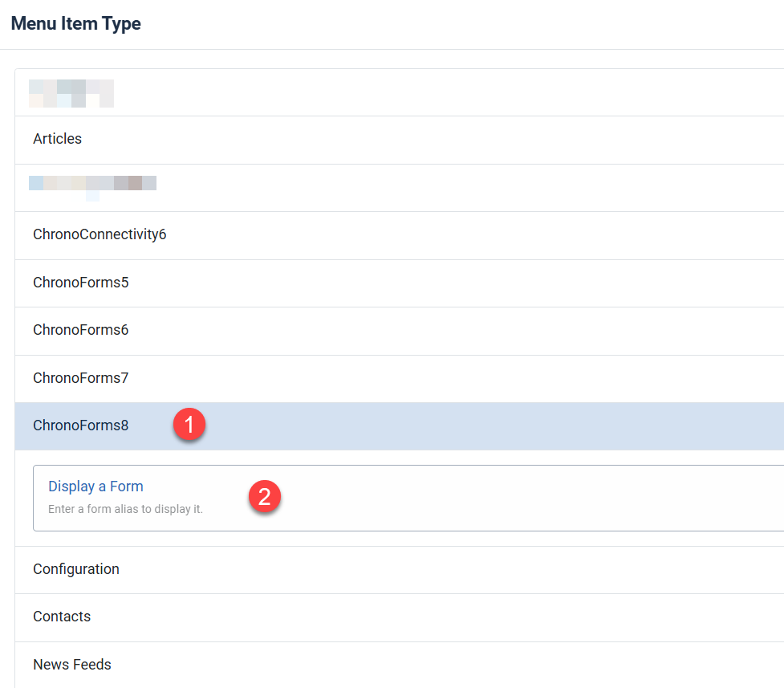784x688 pixels.
Task: Select Display a Form menu item type
Action: click(95, 486)
